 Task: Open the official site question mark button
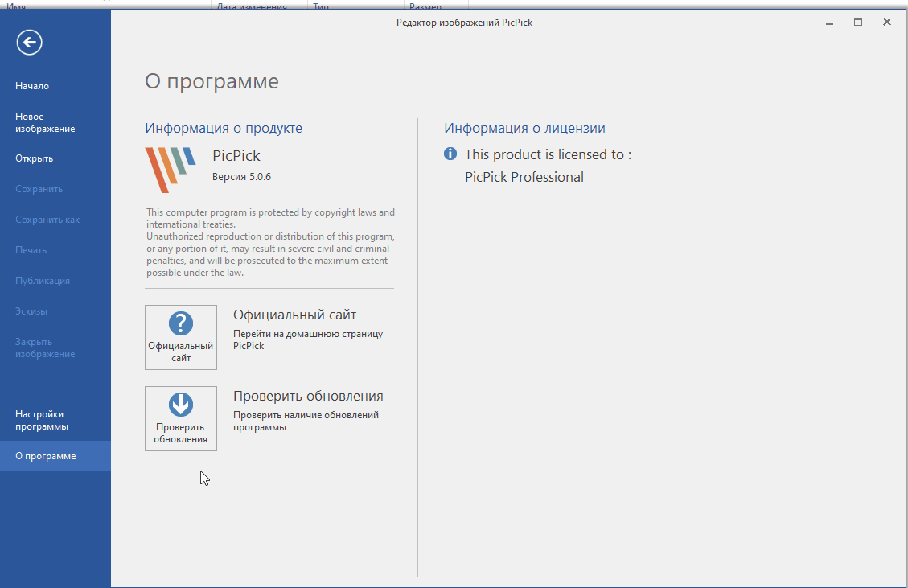pos(181,337)
